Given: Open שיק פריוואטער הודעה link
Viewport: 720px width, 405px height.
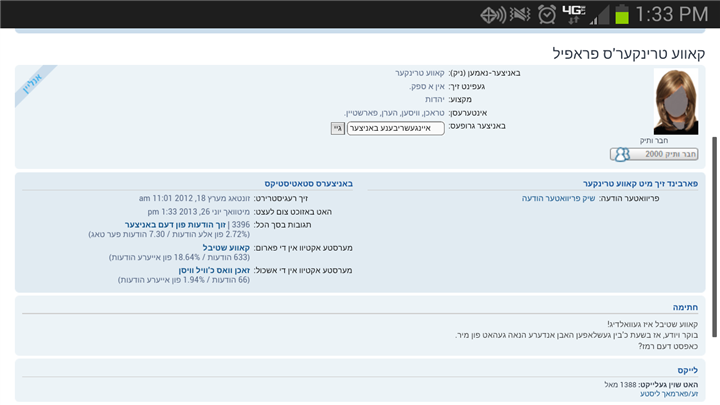Looking at the screenshot, I should [x=558, y=198].
